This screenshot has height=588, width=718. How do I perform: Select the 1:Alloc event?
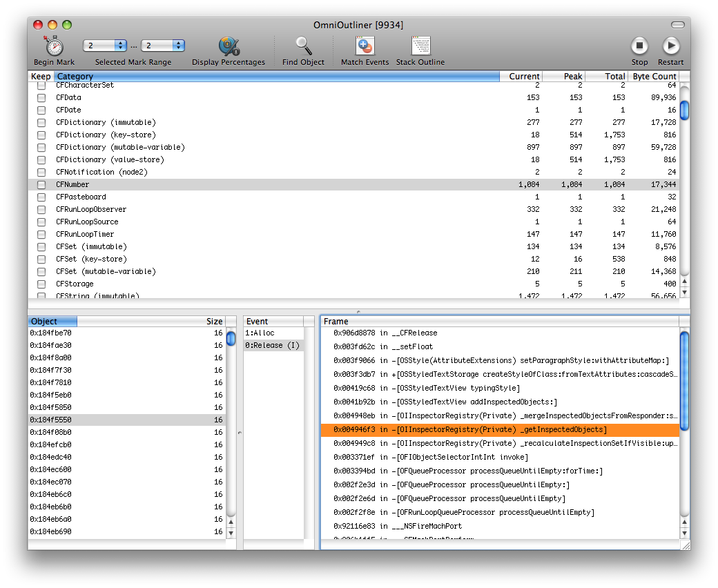pos(273,333)
